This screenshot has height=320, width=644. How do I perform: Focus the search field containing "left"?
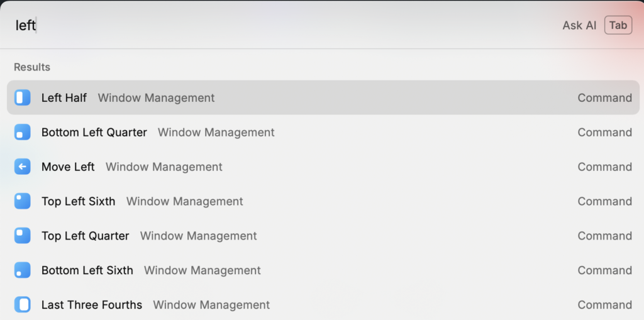pos(252,25)
